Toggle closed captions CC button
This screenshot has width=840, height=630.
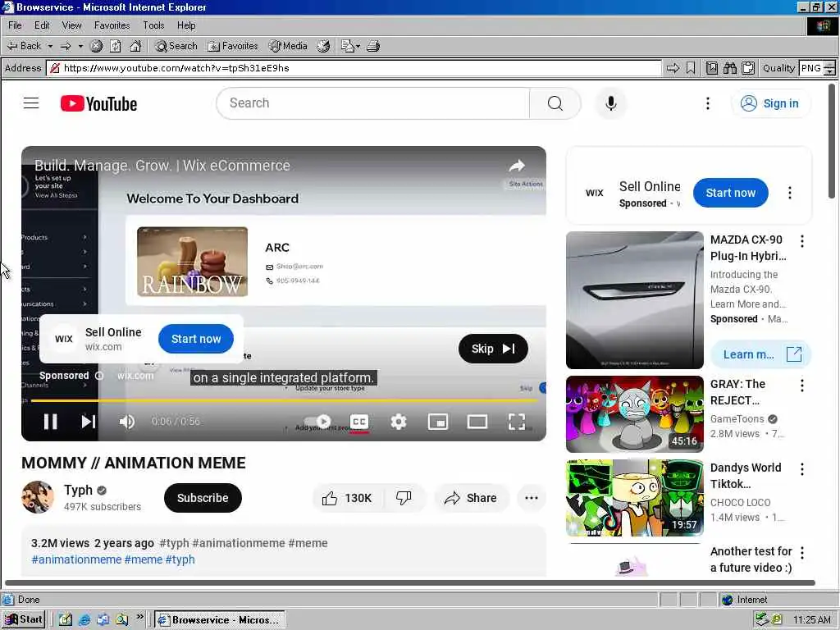click(359, 422)
